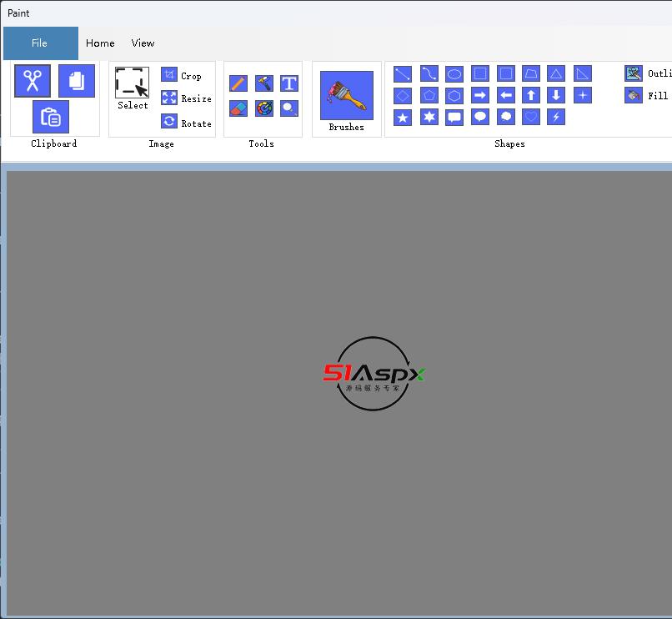Choose the color wheel picker tool

[264, 108]
